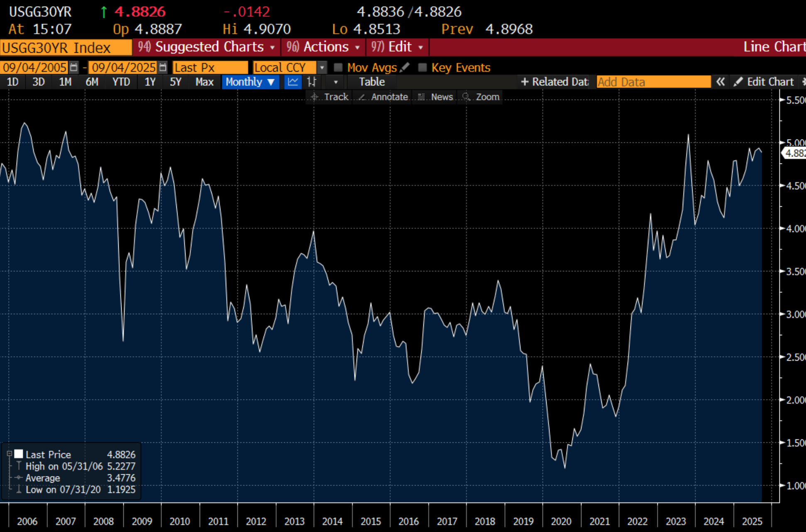Select the line chart type icon
This screenshot has width=806, height=532.
tap(293, 82)
